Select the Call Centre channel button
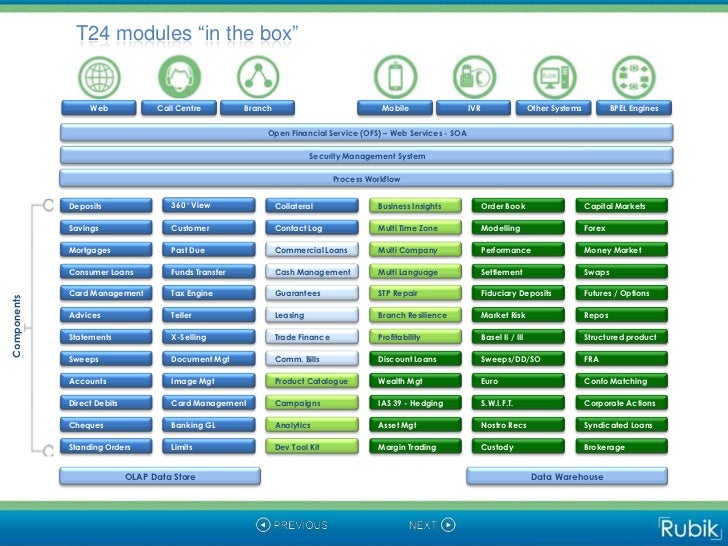This screenshot has height=546, width=728. coord(179,108)
